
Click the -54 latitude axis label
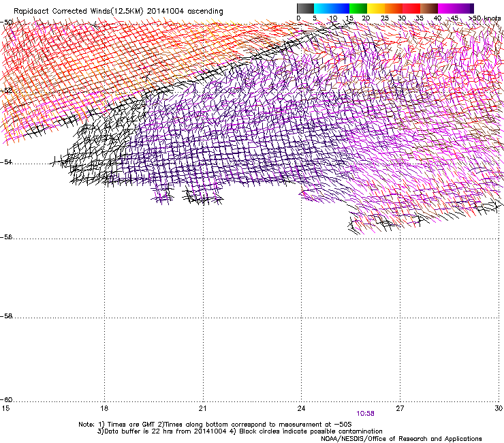pyautogui.click(x=6, y=162)
